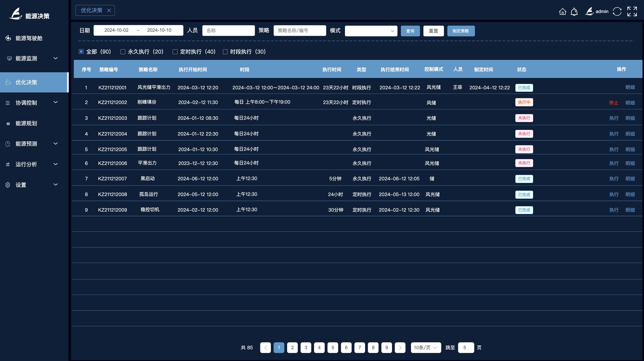Click the 能源预测 sidebar icon
Image resolution: width=644 pixels, height=361 pixels.
click(x=8, y=144)
